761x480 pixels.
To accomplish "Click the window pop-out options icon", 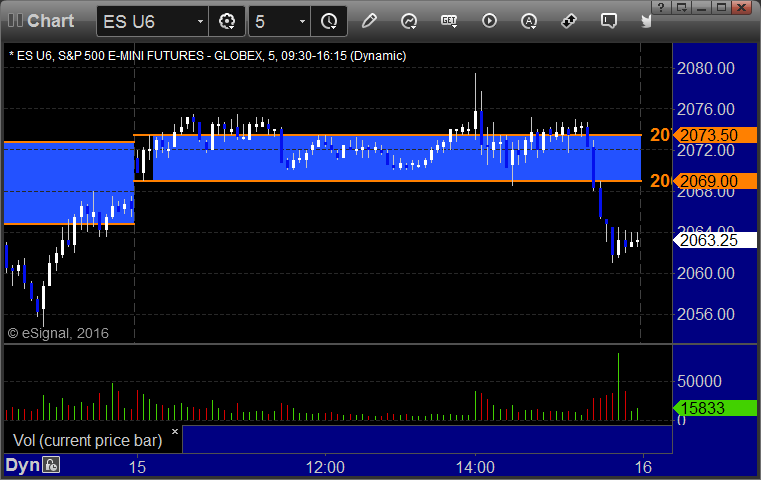I will click(x=681, y=7).
